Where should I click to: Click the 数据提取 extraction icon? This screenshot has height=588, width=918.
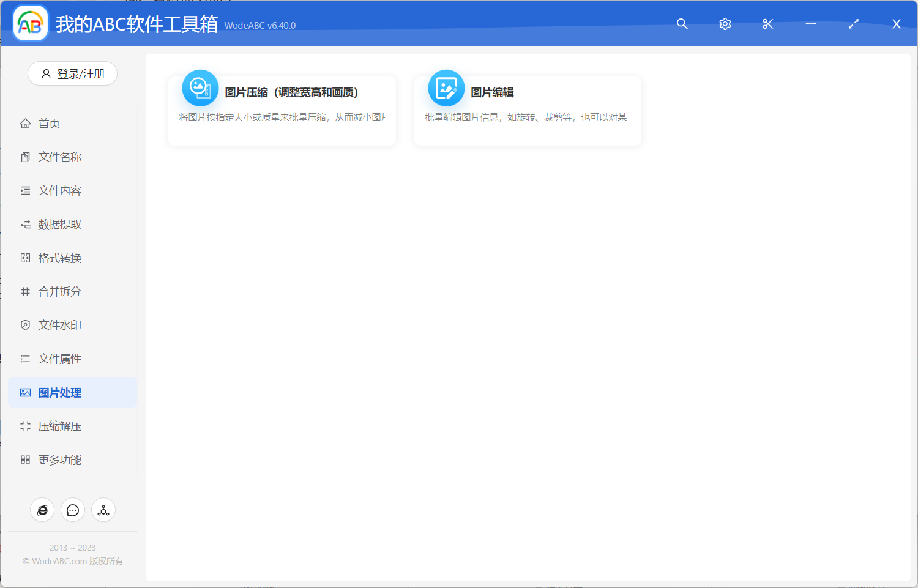click(x=25, y=224)
